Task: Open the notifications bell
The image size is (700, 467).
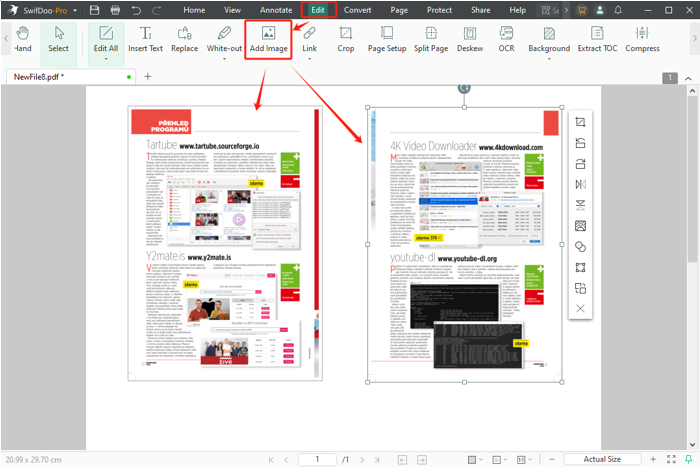Action: 618,10
